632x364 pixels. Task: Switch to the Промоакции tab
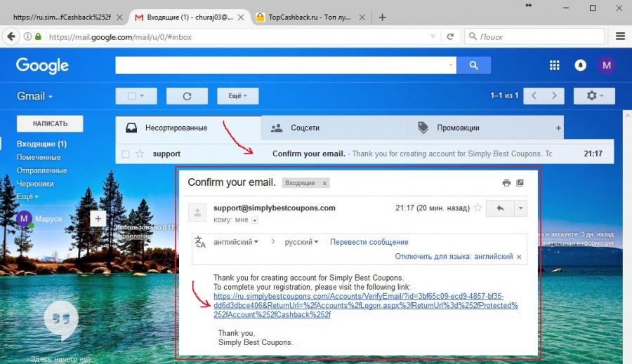coord(480,128)
